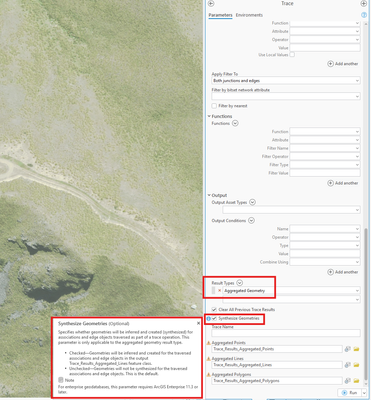Image resolution: width=371 pixels, height=400 pixels.
Task: Click the Value field above Use Local Values
Action: coord(325,48)
